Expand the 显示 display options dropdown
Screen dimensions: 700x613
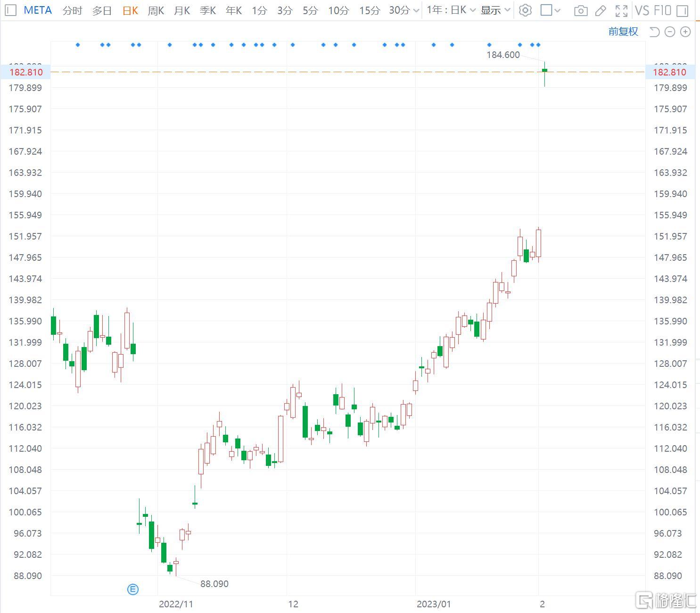coord(495,10)
